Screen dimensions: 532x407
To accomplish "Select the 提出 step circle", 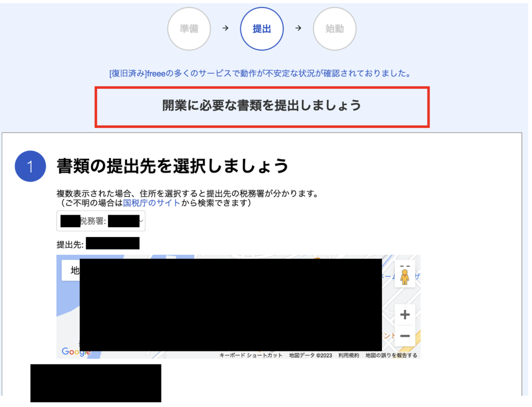I will (x=261, y=29).
